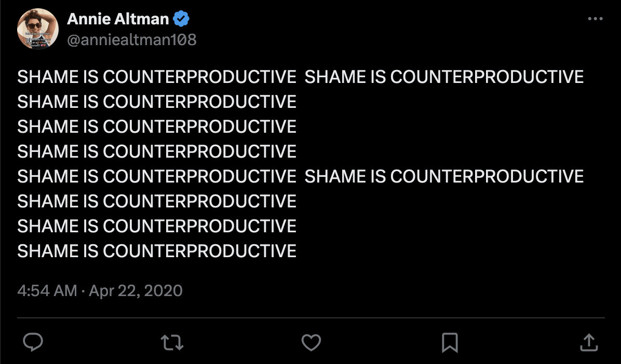Open the reply speech bubble icon
Screen dimensions: 621x364
[33, 342]
